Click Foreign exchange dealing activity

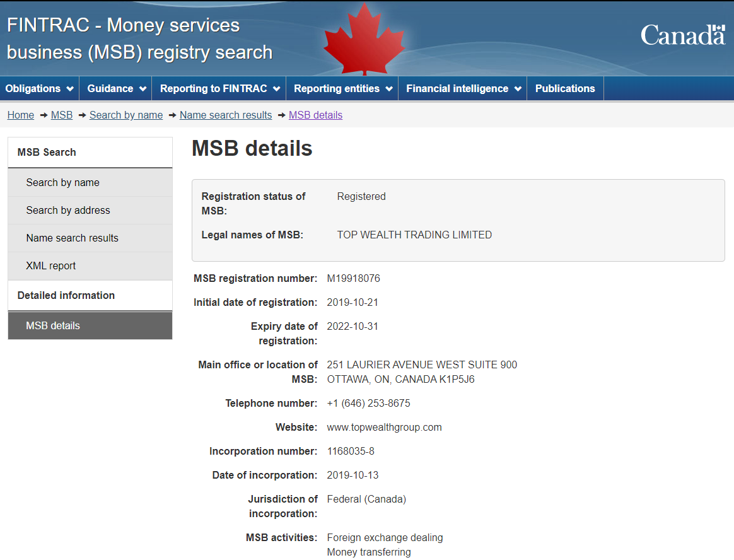tap(385, 537)
